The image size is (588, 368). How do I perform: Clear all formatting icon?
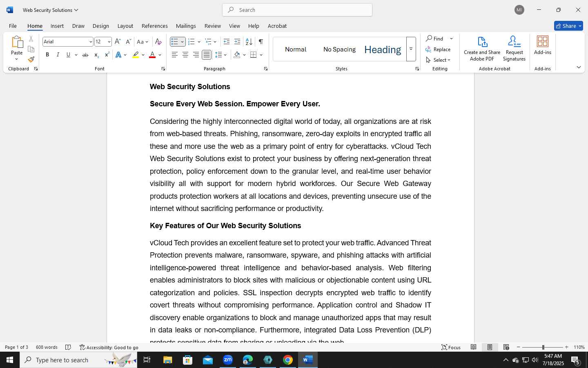(158, 42)
